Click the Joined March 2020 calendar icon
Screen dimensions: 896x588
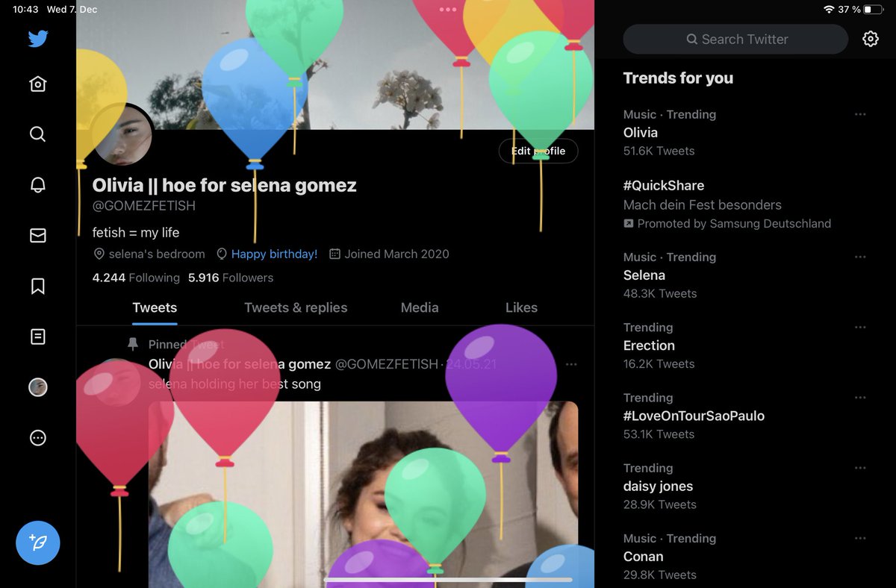coord(335,254)
